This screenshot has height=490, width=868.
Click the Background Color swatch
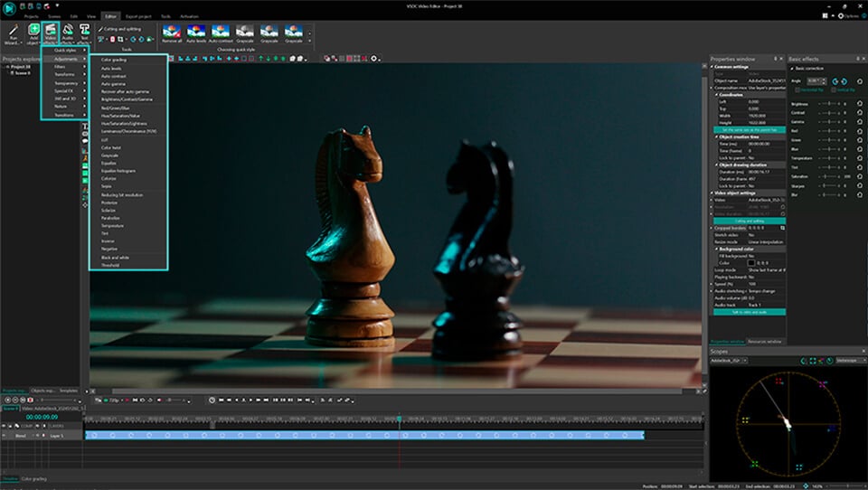[x=751, y=263]
